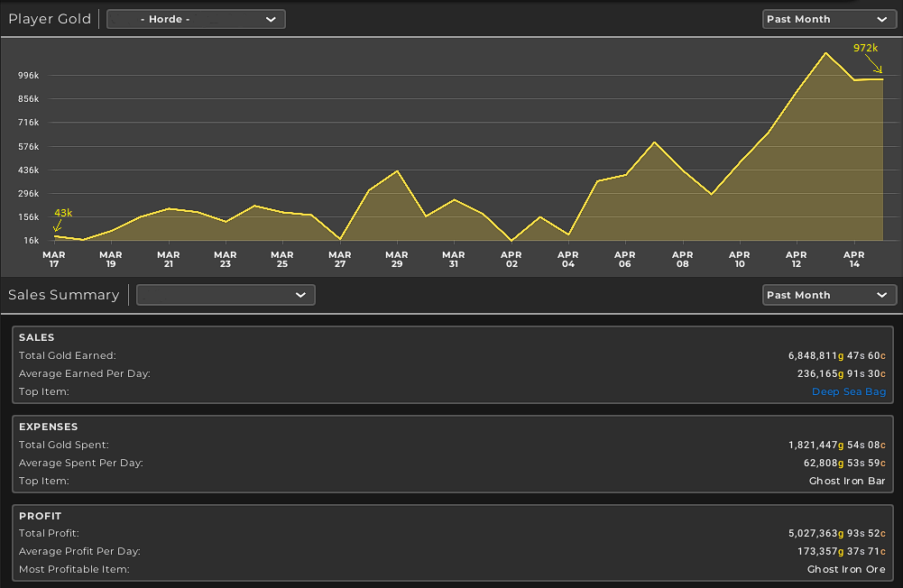Click the arrow below the 972k label
Viewport: 903px width, 588px height.
point(877,66)
